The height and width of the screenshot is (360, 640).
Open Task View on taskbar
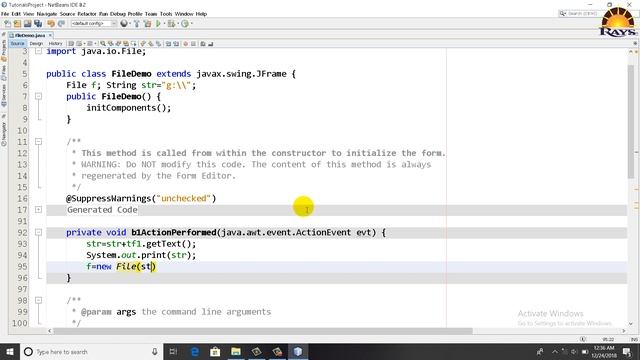[173, 351]
